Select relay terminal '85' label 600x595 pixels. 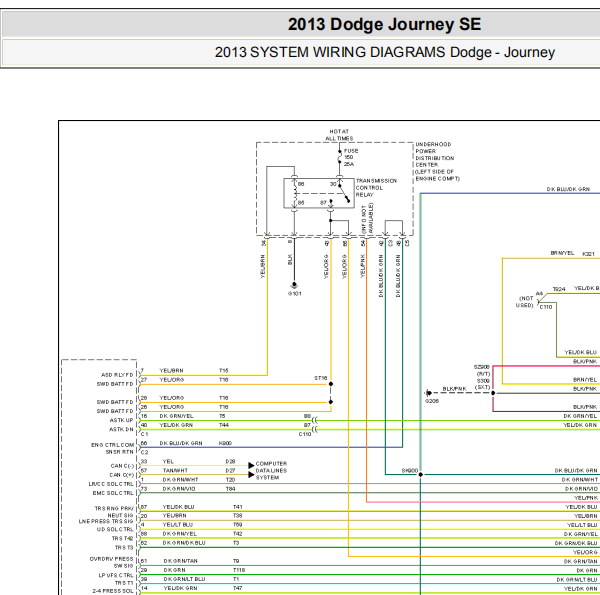pyautogui.click(x=301, y=202)
